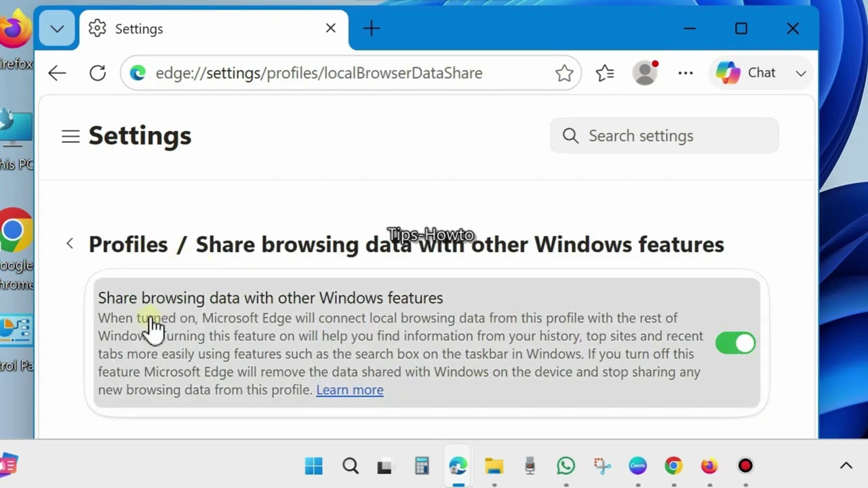
Task: Minimize the Edge window
Action: (690, 28)
